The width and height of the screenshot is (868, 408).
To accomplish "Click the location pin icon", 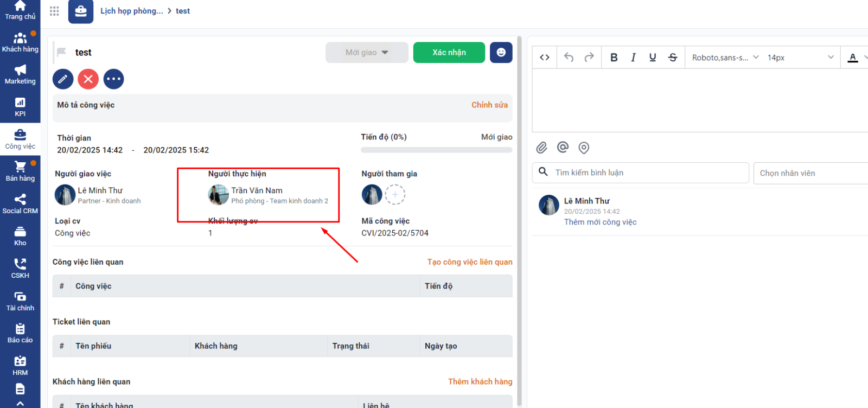I will (584, 148).
